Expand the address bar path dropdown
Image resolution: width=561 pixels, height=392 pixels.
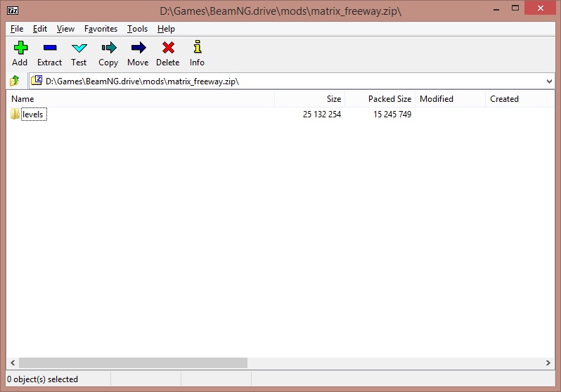[x=549, y=81]
